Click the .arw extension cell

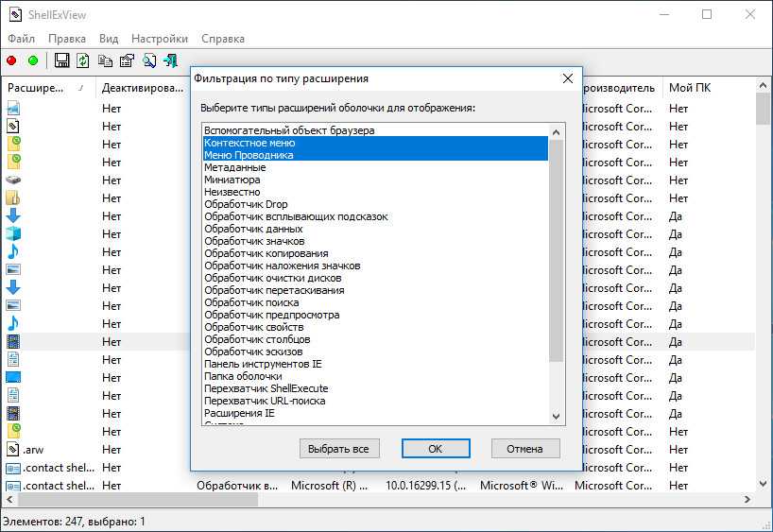coord(33,450)
